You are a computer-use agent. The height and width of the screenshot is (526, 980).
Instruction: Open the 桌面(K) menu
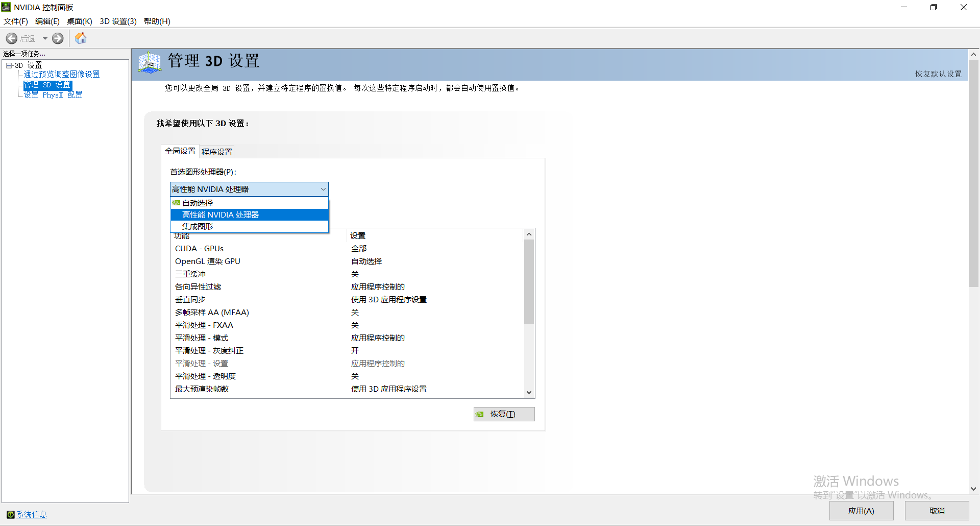(80, 21)
